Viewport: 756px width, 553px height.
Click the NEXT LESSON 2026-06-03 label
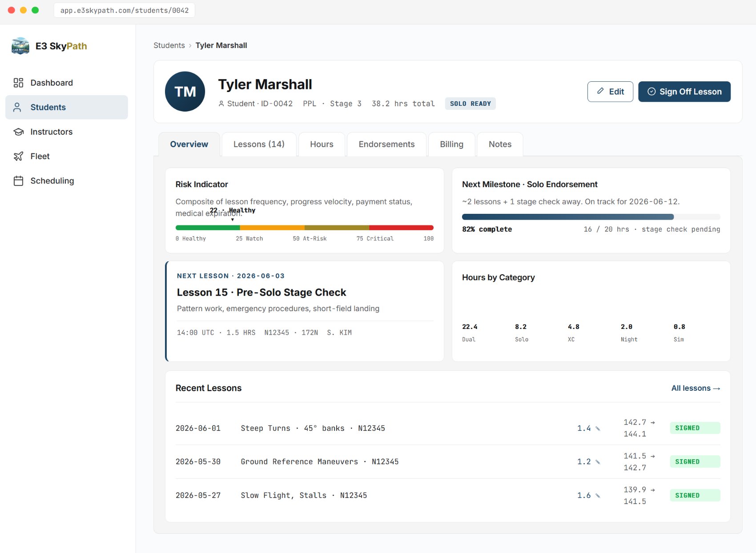(231, 276)
